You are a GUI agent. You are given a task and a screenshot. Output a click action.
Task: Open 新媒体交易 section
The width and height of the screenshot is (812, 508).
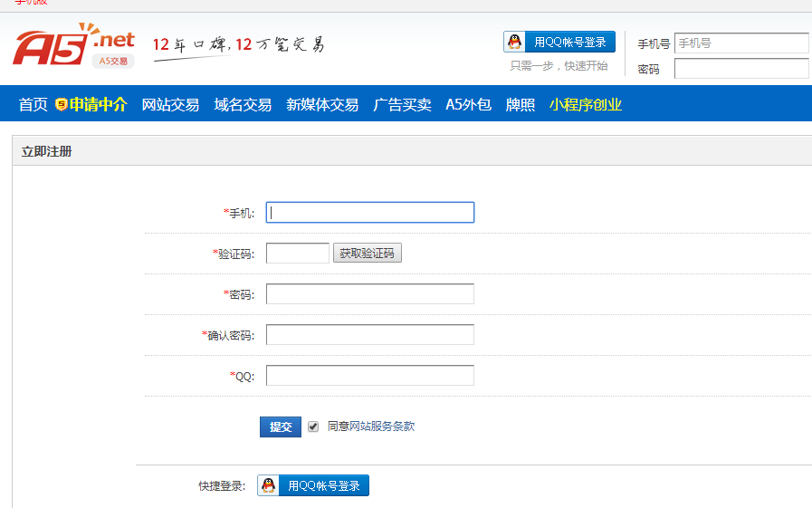[322, 105]
